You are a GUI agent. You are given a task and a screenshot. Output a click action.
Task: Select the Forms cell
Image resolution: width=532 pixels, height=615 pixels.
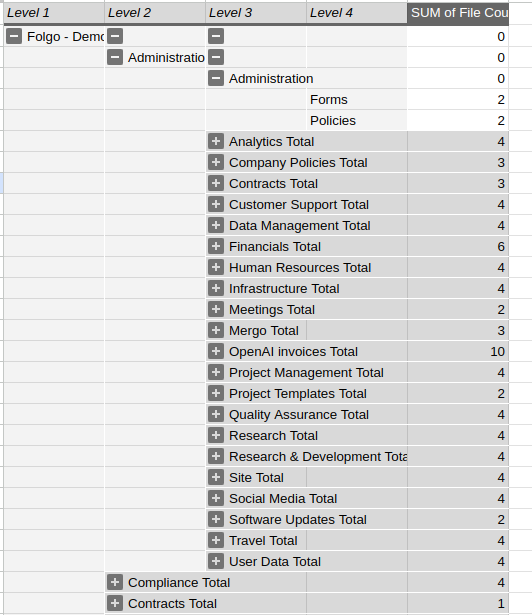tap(357, 100)
